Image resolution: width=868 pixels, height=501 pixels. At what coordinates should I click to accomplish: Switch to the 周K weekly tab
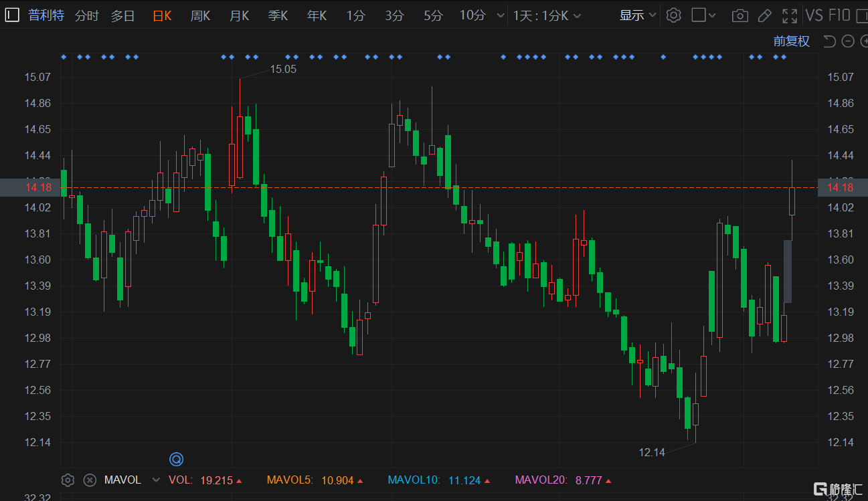[x=200, y=16]
